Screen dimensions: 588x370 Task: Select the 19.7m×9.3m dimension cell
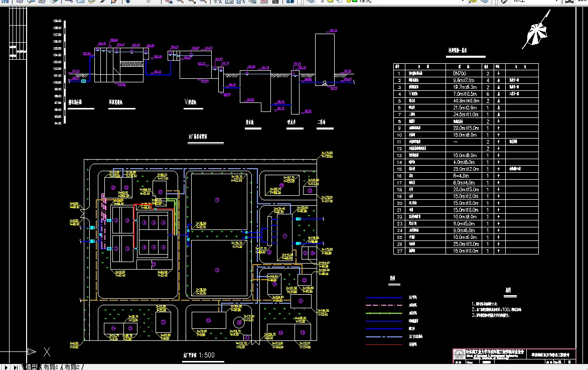click(x=464, y=87)
